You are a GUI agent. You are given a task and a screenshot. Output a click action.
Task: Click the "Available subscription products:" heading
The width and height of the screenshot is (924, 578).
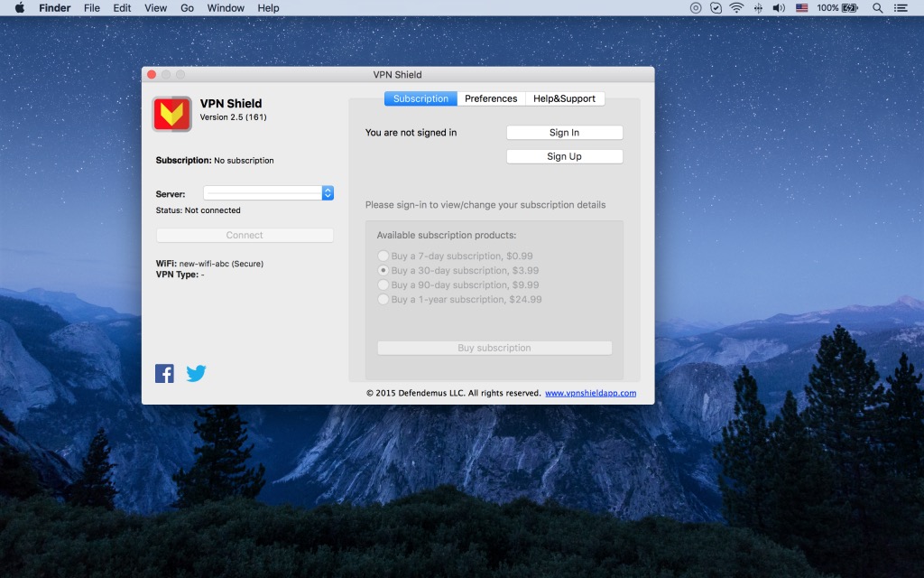click(x=446, y=235)
